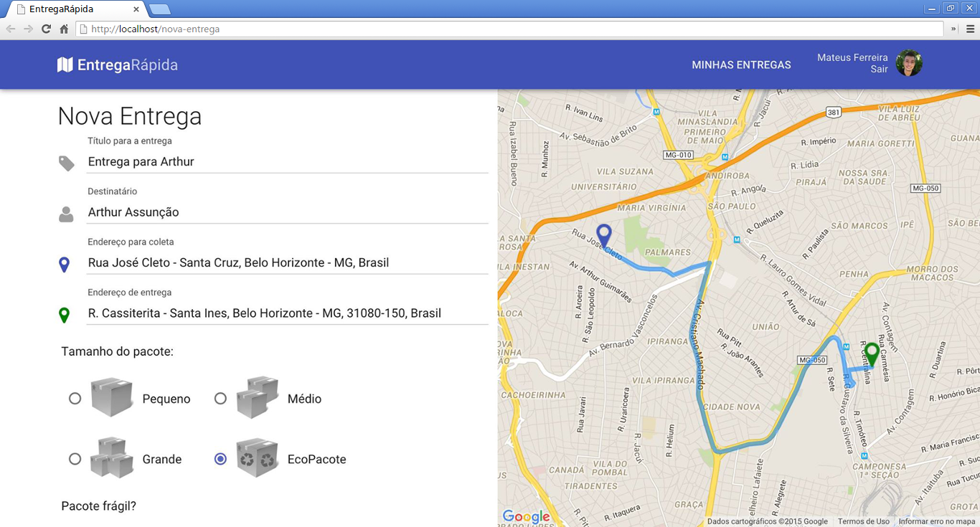Viewport: 980px width, 527px height.
Task: Click the user avatar photo
Action: point(909,63)
